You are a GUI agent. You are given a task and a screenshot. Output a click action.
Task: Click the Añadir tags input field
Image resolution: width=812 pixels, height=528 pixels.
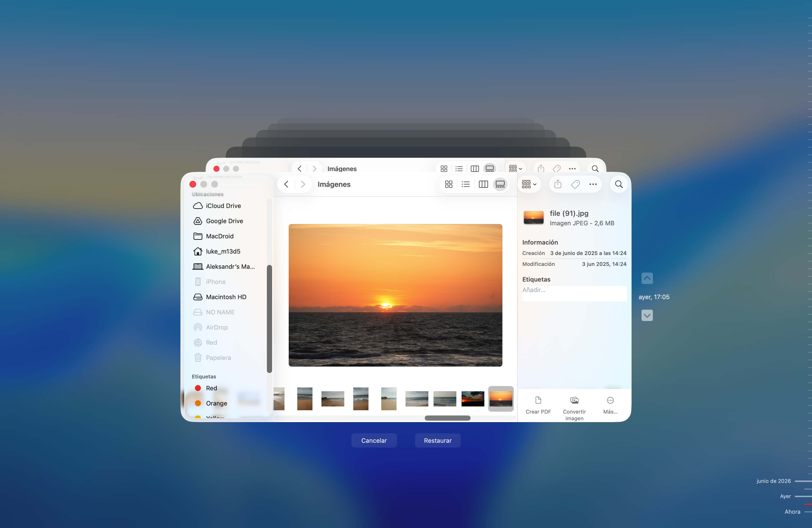tap(574, 293)
